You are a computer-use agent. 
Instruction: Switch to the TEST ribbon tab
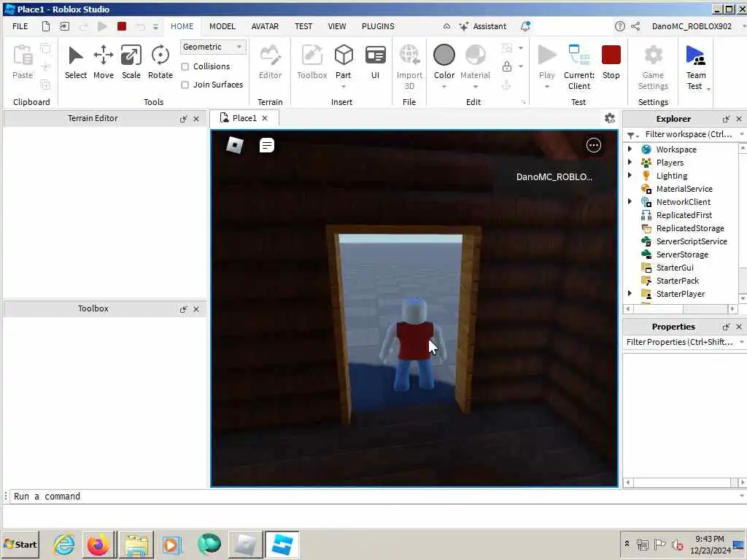pos(303,26)
